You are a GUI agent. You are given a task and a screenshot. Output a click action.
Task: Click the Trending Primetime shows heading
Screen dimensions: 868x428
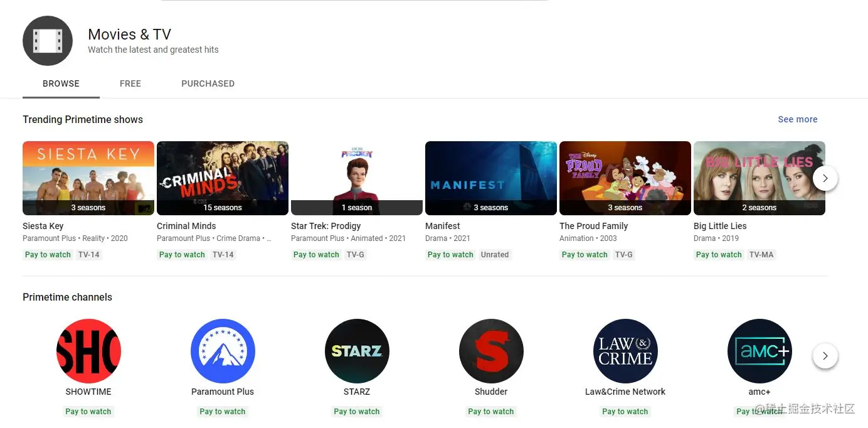[83, 119]
